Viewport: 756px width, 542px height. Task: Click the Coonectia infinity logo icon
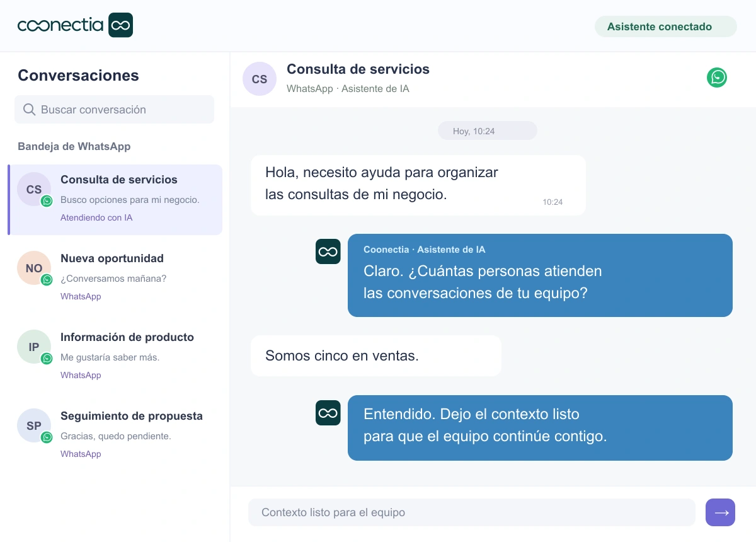click(120, 25)
